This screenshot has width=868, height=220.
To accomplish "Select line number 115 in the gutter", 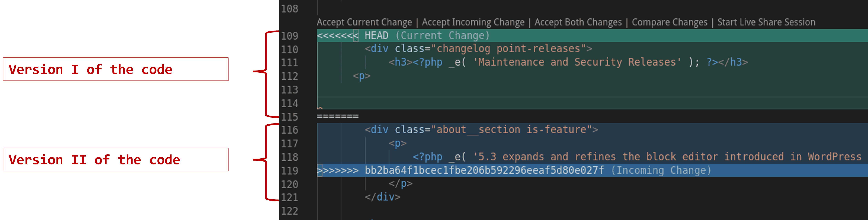I will click(290, 117).
